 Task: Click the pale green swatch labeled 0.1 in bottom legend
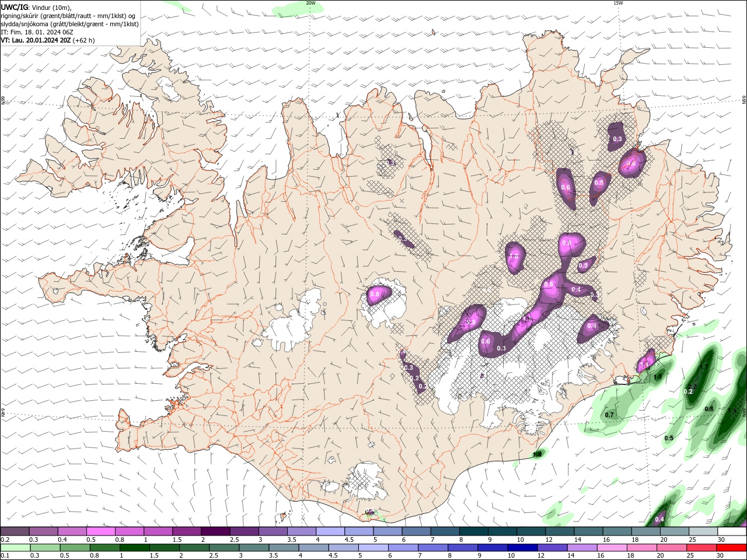pyautogui.click(x=15, y=548)
